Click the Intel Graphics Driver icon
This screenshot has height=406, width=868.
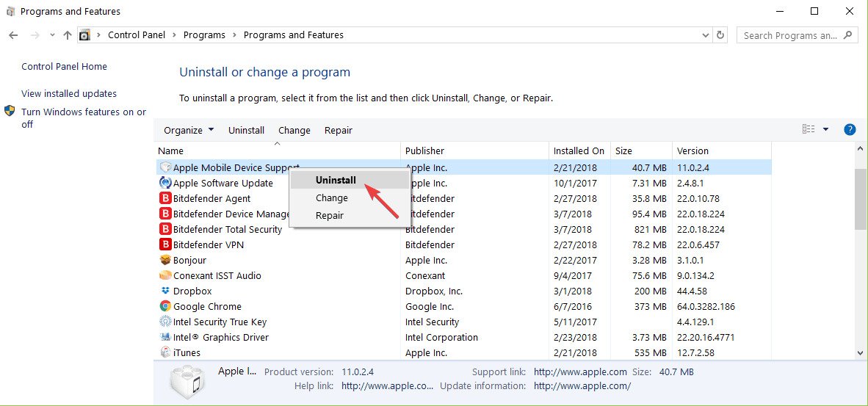click(x=165, y=337)
